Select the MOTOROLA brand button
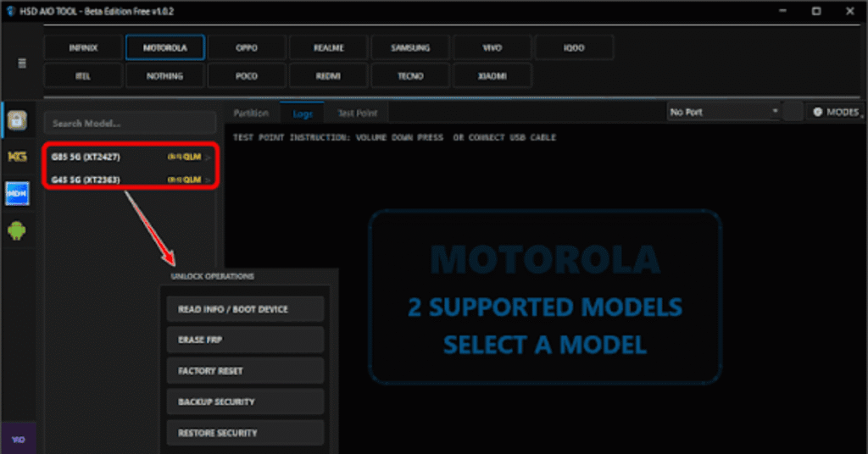 pos(165,48)
